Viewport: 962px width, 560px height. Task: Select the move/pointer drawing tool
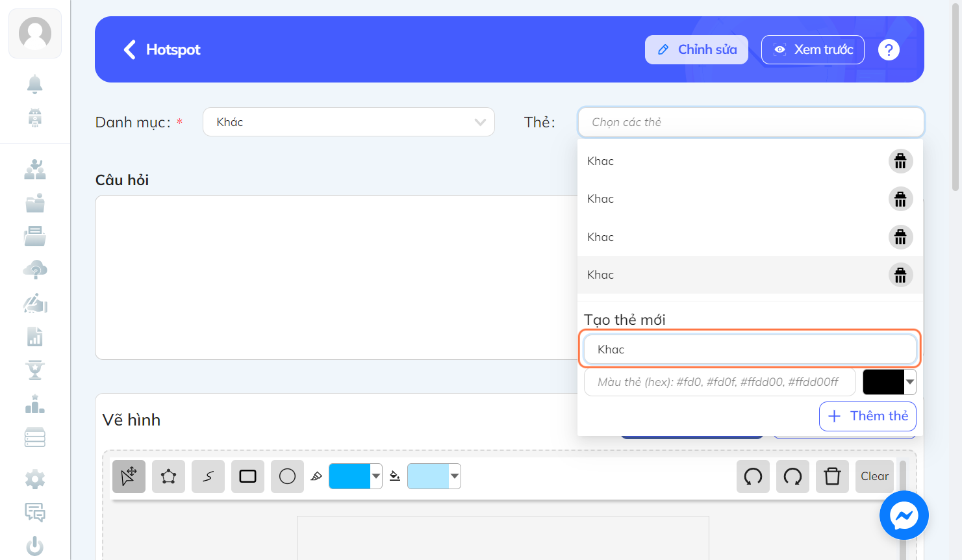click(x=129, y=476)
